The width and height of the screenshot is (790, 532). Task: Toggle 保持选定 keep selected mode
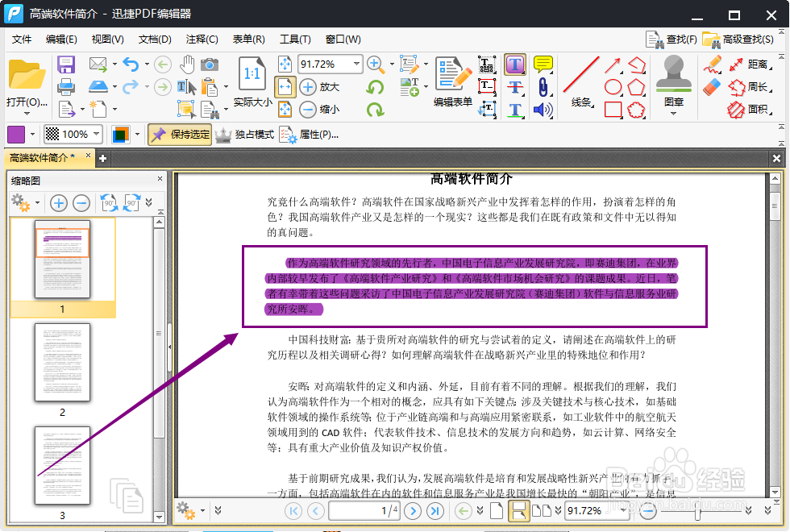tap(179, 135)
